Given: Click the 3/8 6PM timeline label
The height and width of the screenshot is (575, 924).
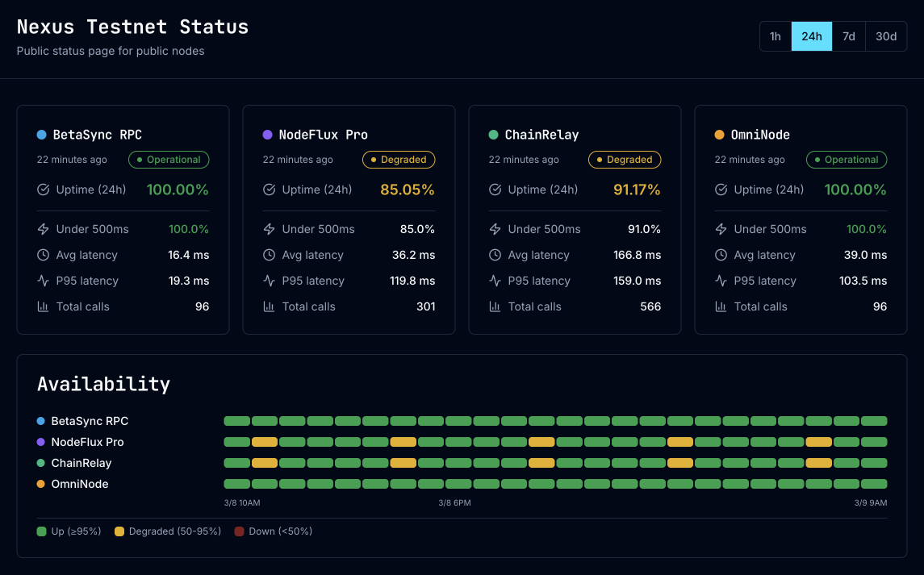Looking at the screenshot, I should pos(454,503).
